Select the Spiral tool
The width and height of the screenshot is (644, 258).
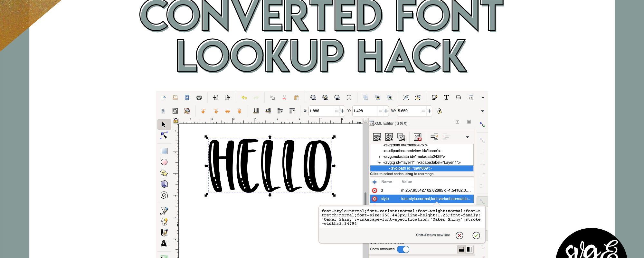[x=164, y=195]
